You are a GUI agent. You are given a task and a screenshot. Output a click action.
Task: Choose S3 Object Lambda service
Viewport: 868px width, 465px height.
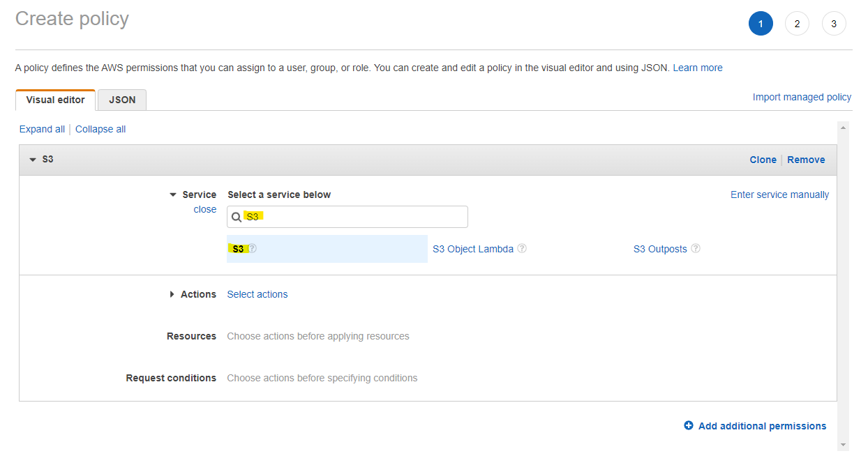tap(472, 248)
